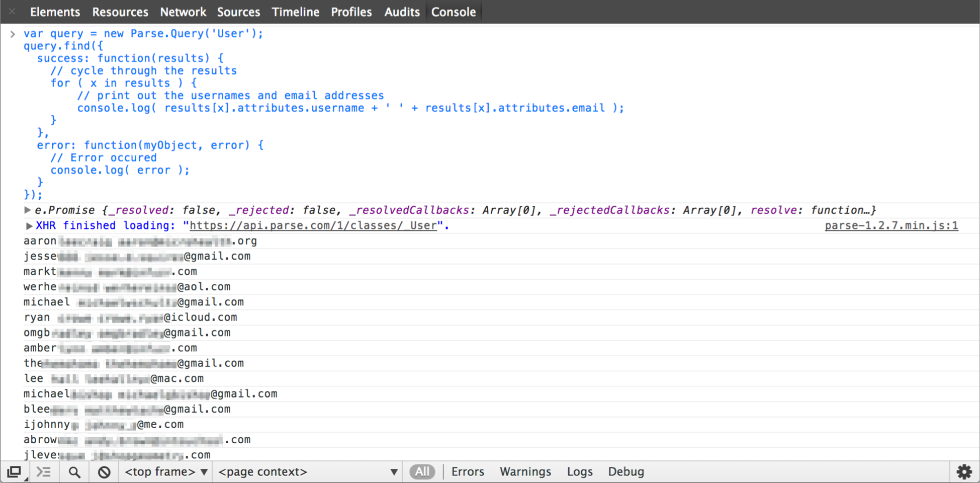
Task: Filter console by Errors
Action: click(x=468, y=472)
